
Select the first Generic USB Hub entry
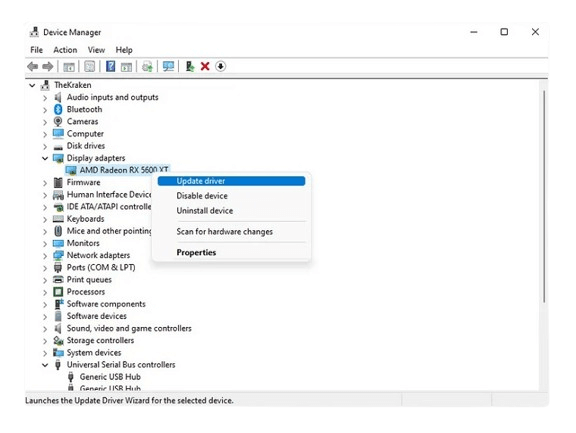tap(110, 377)
